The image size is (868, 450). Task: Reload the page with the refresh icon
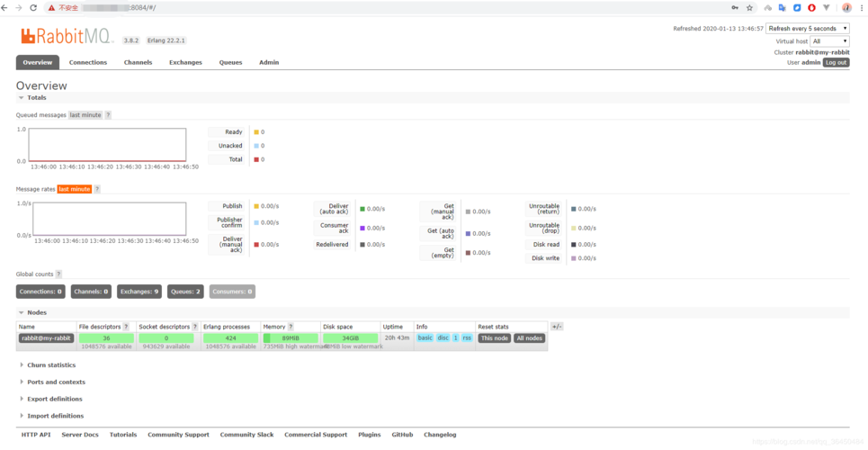(x=33, y=8)
